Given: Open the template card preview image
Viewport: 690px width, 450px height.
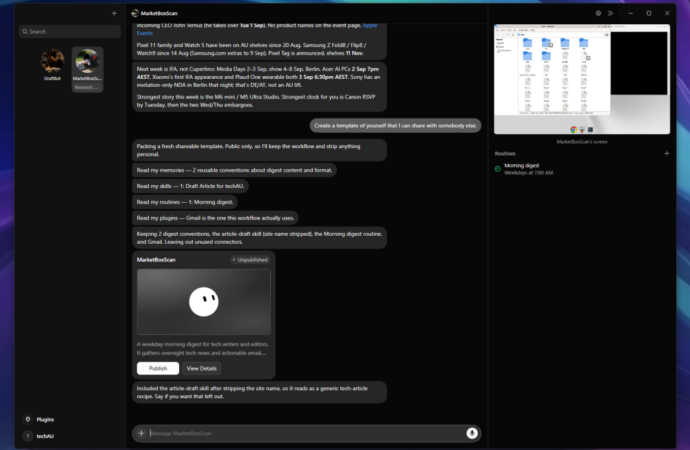Looking at the screenshot, I should coord(204,302).
